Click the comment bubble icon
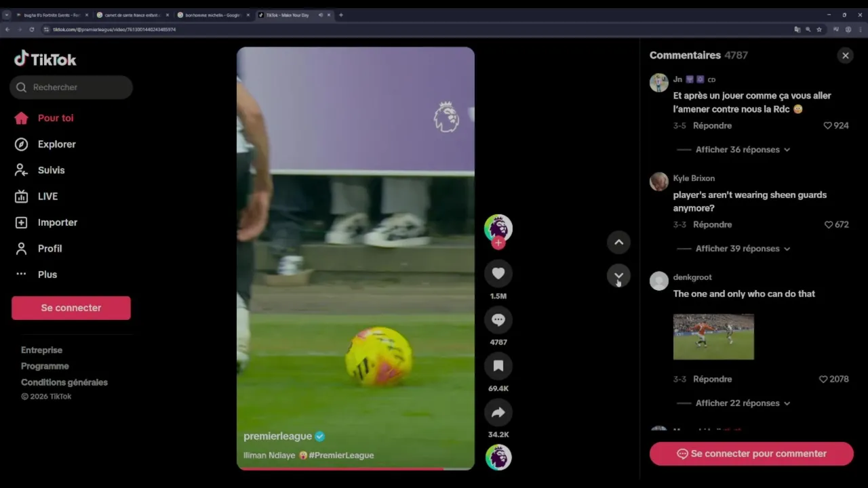The width and height of the screenshot is (868, 488). coord(498,319)
